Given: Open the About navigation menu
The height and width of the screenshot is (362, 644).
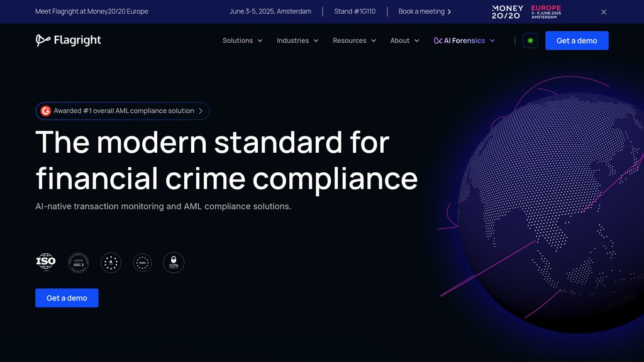Looking at the screenshot, I should click(404, 41).
